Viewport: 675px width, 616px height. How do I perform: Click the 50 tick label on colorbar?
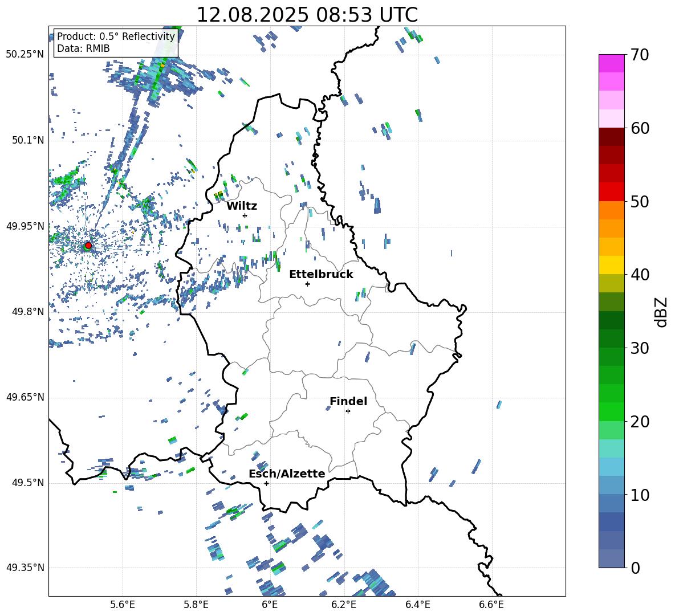coord(640,202)
